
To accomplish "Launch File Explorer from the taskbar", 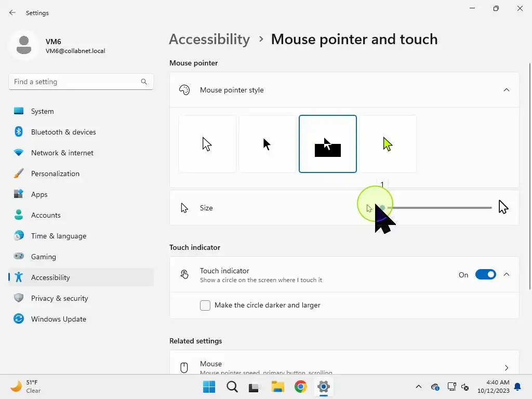I will click(x=277, y=387).
